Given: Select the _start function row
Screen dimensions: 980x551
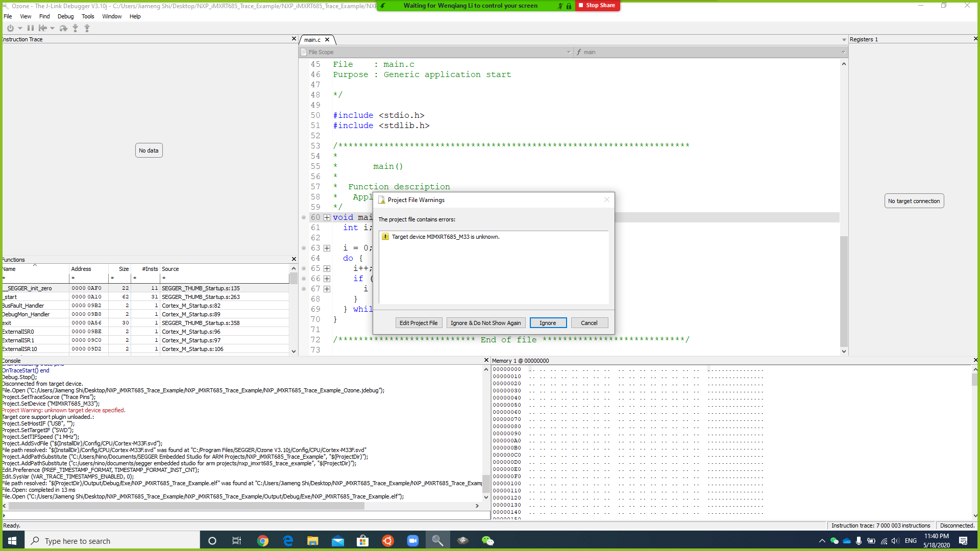Looking at the screenshot, I should (x=145, y=297).
